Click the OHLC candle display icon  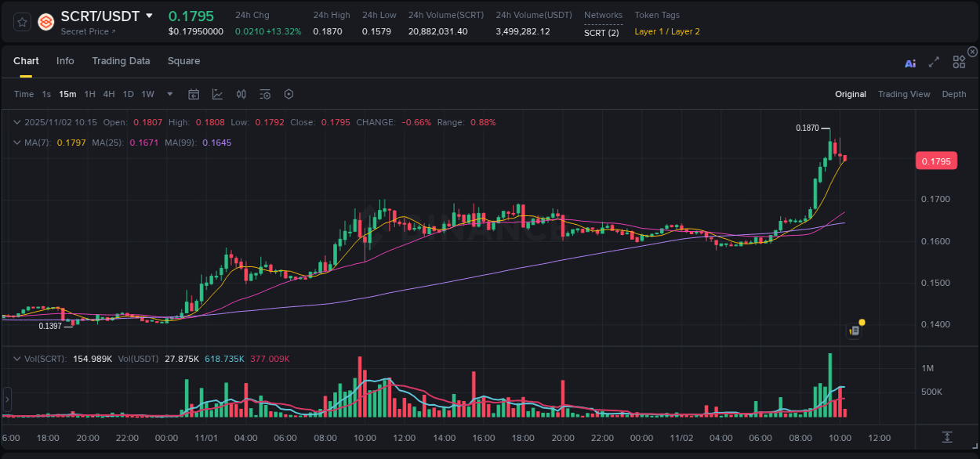(241, 94)
